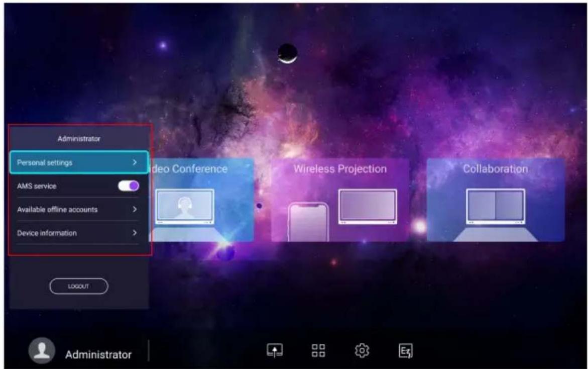588x369 pixels.
Task: Select Available offline accounts entry
Action: pos(78,210)
